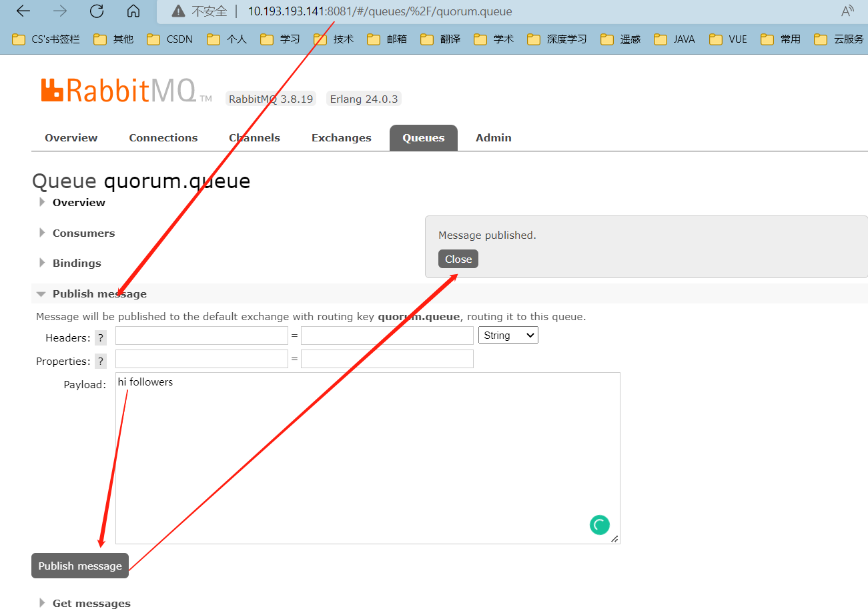Open the 深度学习 bookmark folder
The width and height of the screenshot is (868, 615).
(557, 39)
